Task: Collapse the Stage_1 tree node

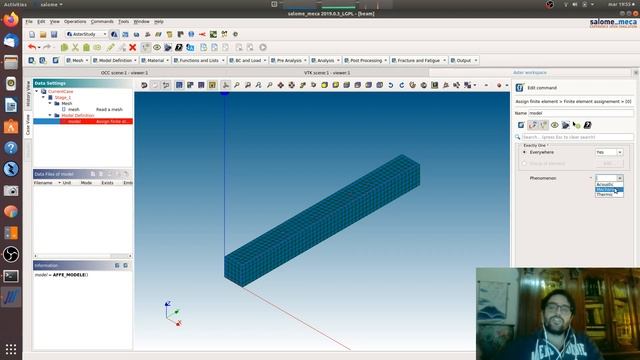Action: [x=44, y=98]
